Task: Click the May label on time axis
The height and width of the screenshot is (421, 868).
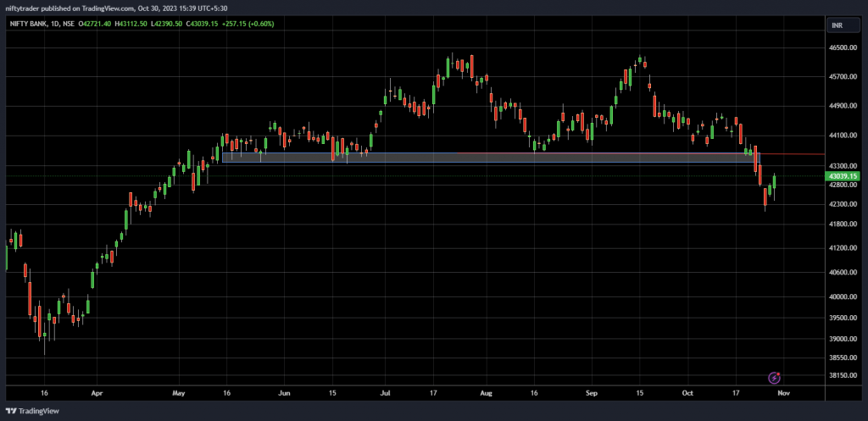Action: (178, 393)
